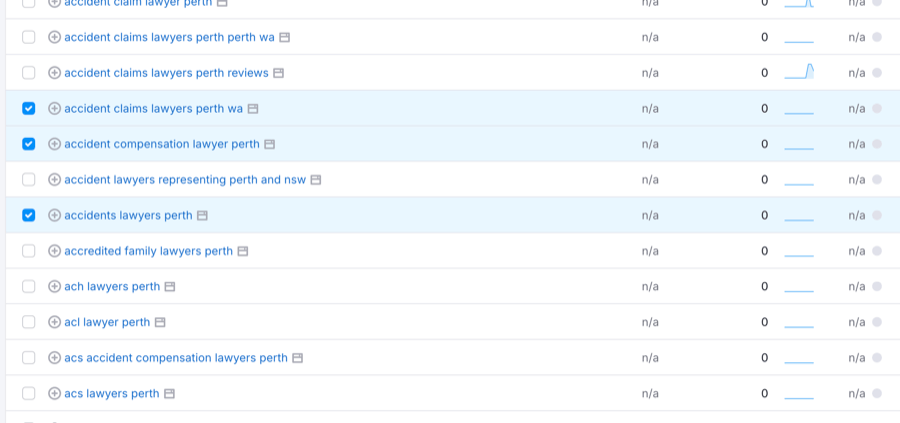The image size is (900, 423).
Task: Expand acs accident compensation lawyers perth row
Action: click(54, 358)
